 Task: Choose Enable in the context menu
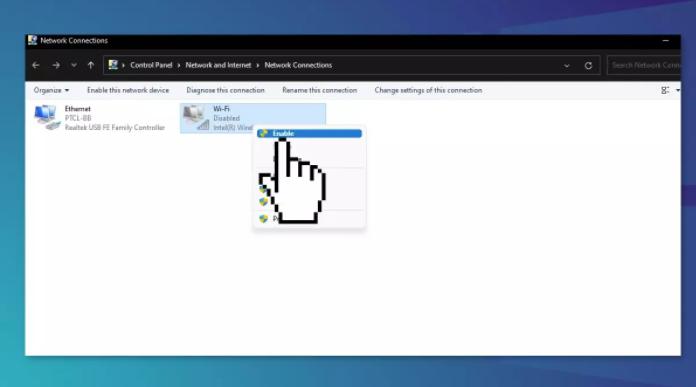coord(309,134)
